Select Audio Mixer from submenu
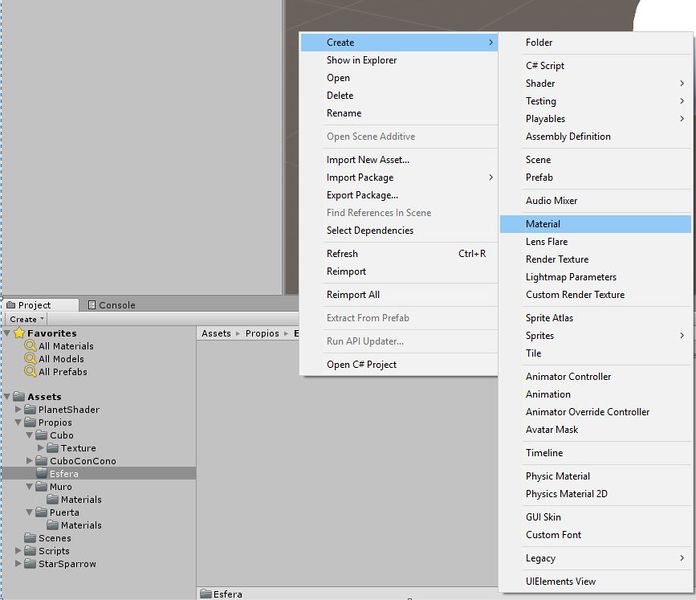Viewport: 696px width, 600px height. (x=595, y=201)
